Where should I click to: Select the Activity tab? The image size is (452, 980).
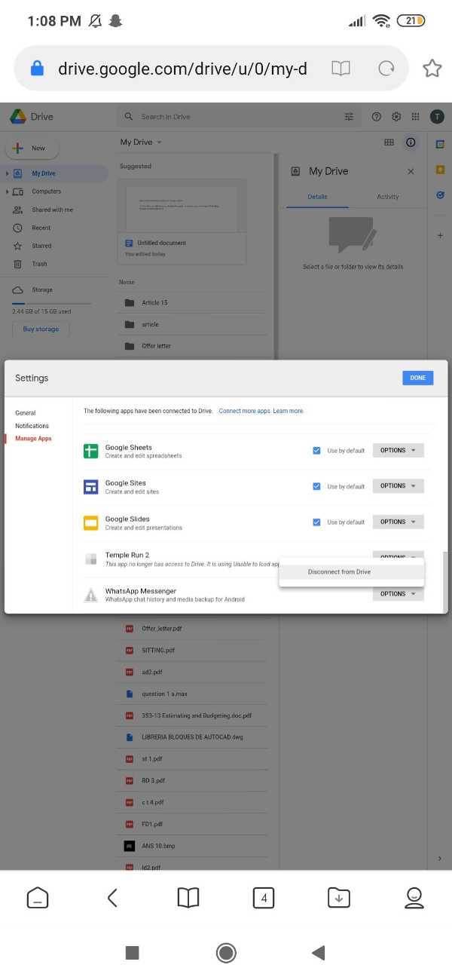tap(387, 197)
